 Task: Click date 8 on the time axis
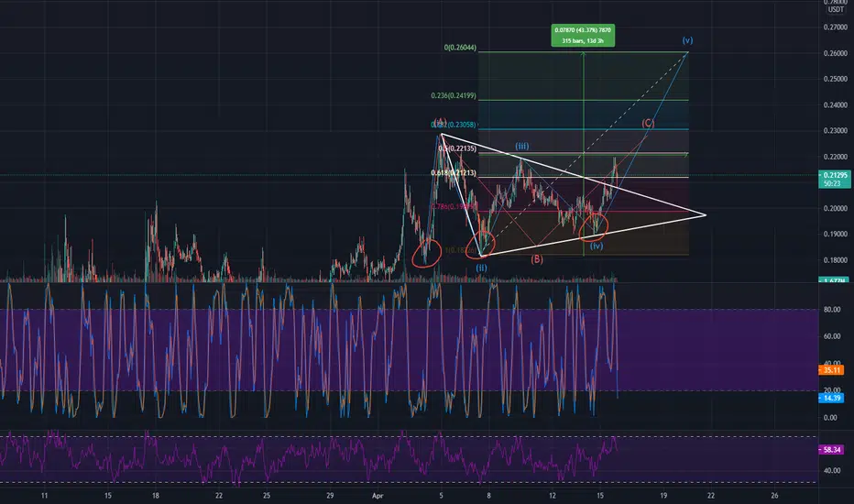pos(489,496)
